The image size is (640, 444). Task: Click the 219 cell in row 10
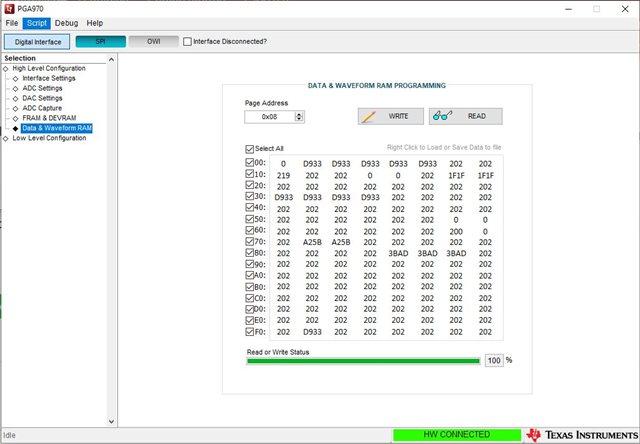pyautogui.click(x=283, y=175)
